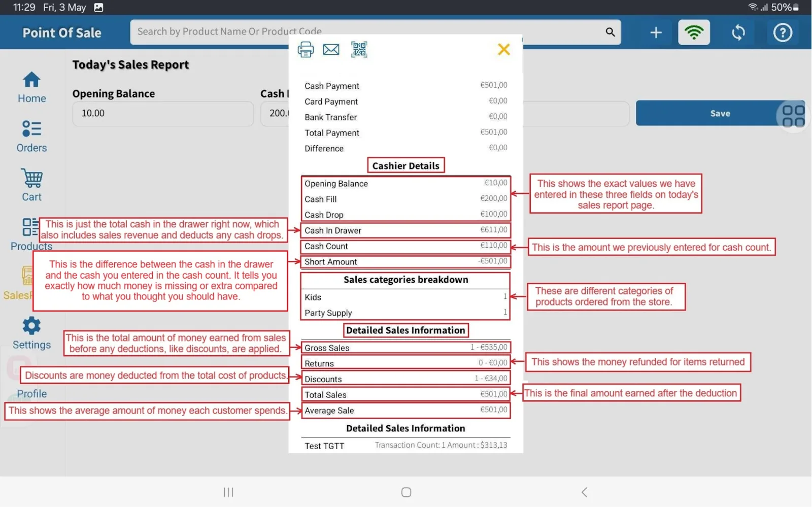
Task: Sync data with the refresh icon
Action: pos(738,33)
